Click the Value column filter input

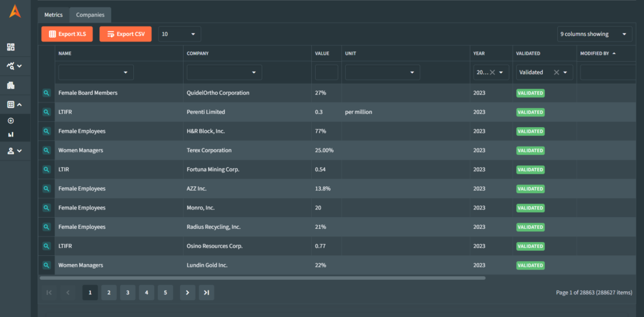[x=326, y=72]
